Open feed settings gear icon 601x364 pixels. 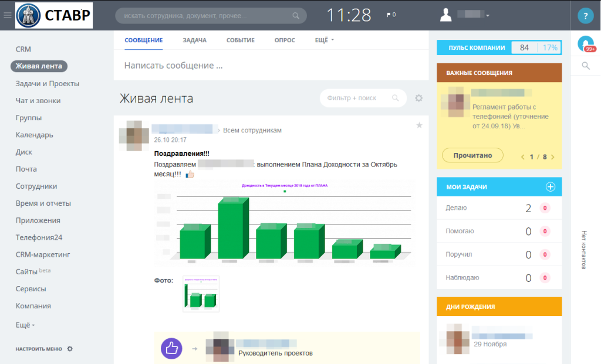tap(418, 98)
